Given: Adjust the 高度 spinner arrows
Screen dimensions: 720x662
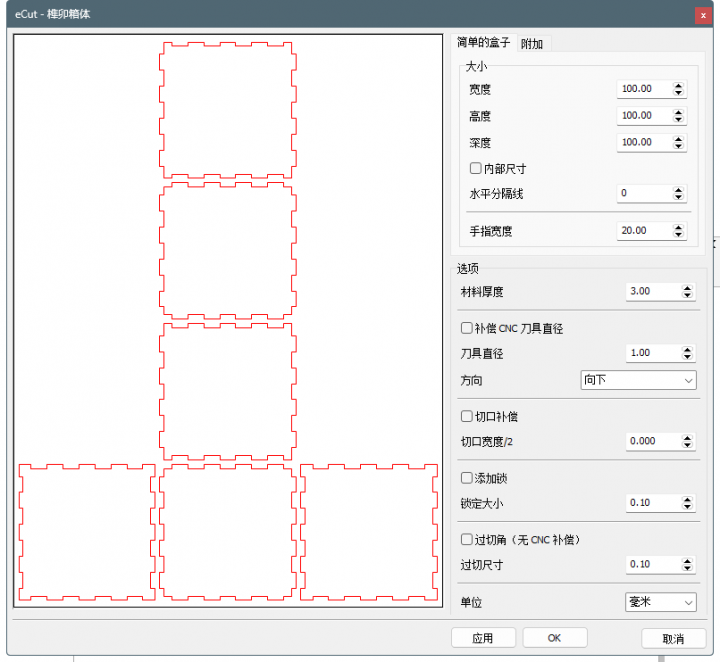Looking at the screenshot, I should tap(679, 116).
